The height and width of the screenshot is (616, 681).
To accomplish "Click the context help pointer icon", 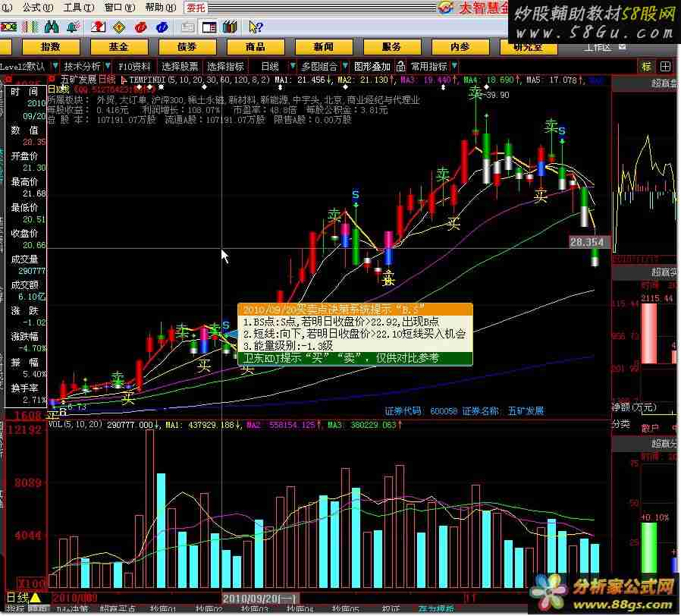I will point(256,27).
